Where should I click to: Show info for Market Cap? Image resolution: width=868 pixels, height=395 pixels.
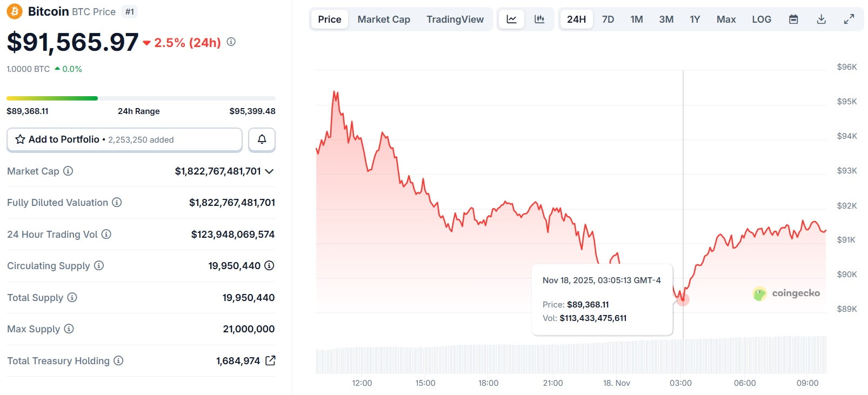click(x=68, y=171)
